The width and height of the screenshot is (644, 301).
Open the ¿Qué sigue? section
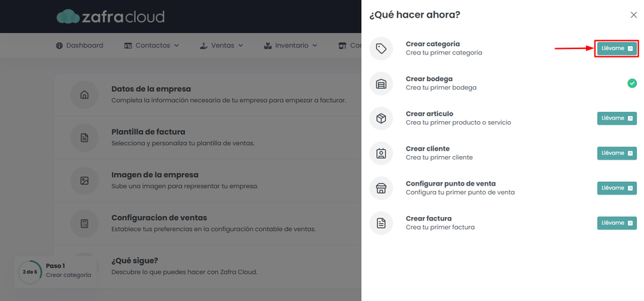(207, 266)
